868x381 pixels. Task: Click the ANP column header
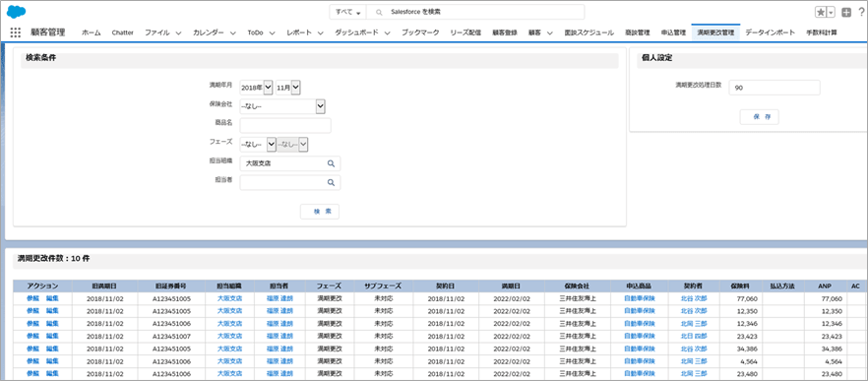point(825,286)
